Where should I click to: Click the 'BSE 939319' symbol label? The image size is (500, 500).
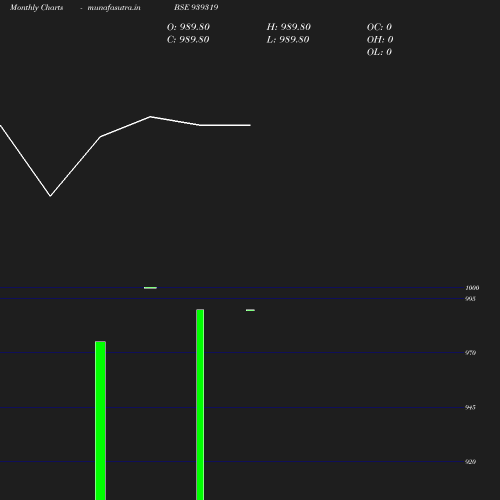click(x=196, y=7)
